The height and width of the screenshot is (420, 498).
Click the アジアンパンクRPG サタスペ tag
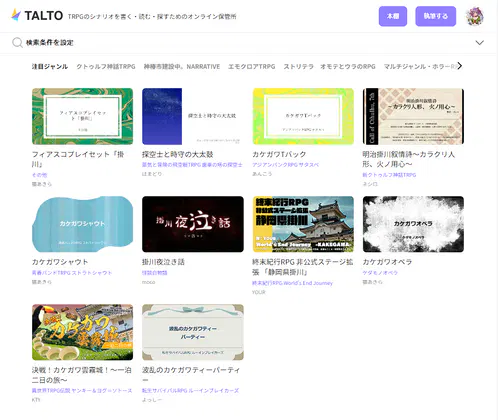(285, 165)
